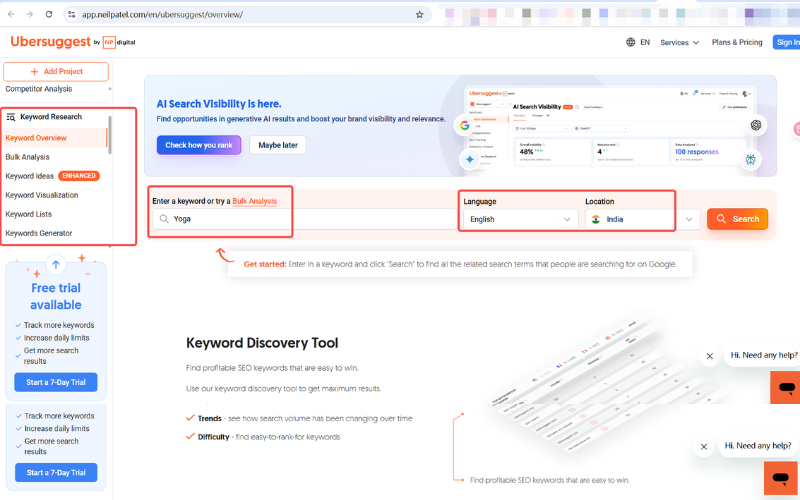Click the magnifier icon in keyword field
The width and height of the screenshot is (800, 500).
point(163,218)
